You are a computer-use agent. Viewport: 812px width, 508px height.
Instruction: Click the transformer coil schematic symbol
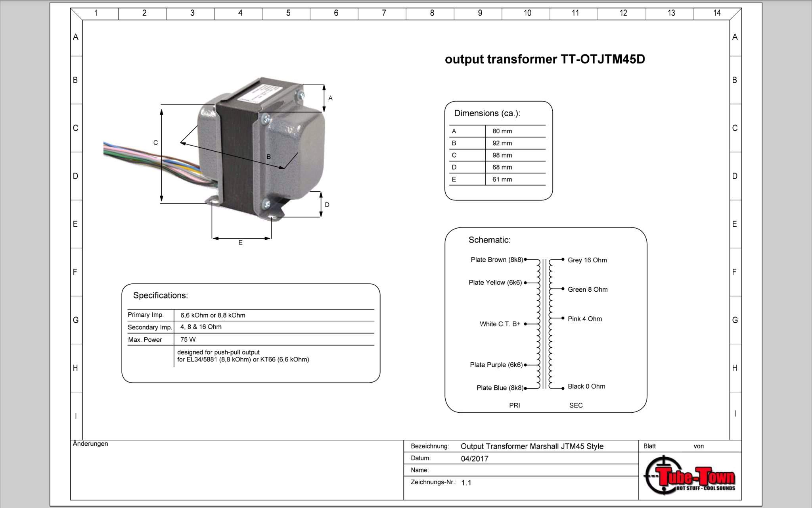coord(544,323)
